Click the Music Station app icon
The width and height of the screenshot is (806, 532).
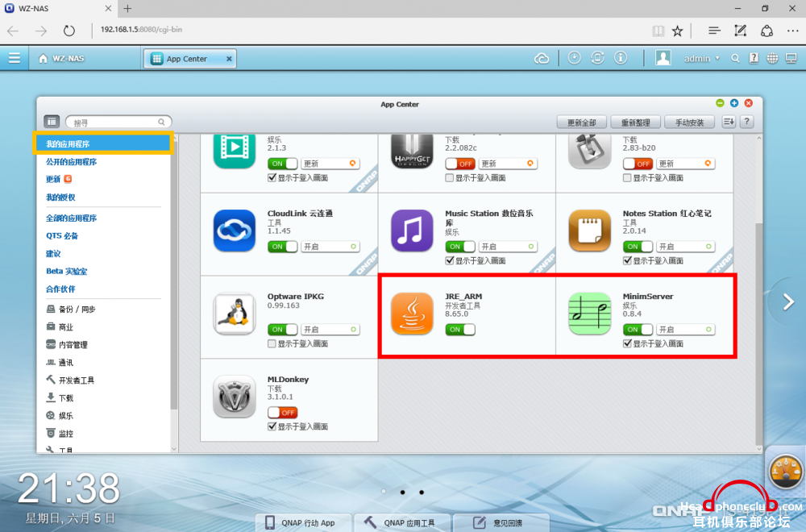pyautogui.click(x=412, y=231)
